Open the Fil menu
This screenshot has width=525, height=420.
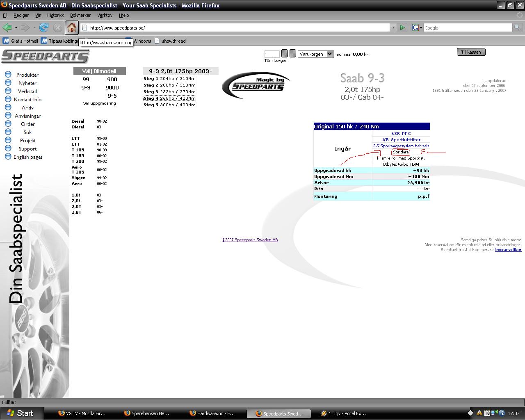(5, 15)
